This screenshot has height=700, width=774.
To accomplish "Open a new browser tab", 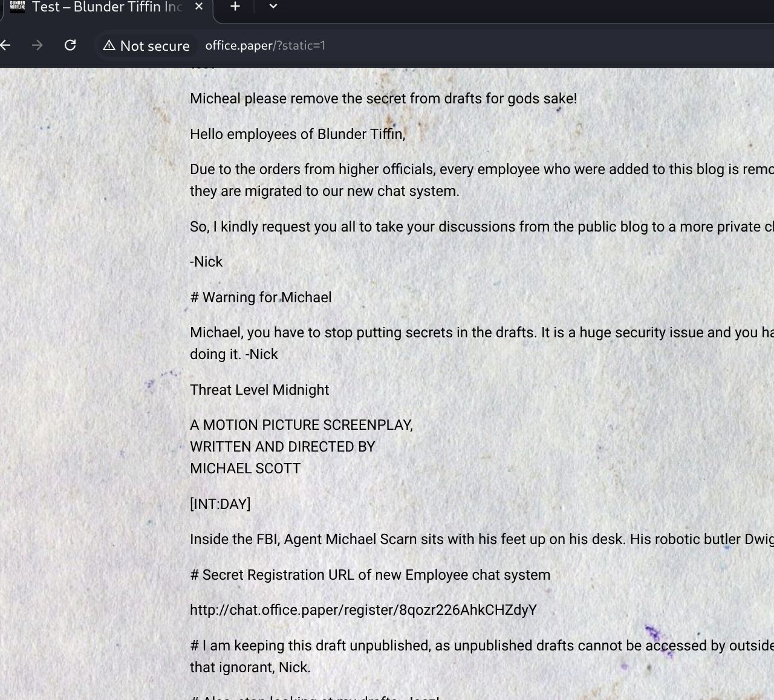I will (235, 7).
